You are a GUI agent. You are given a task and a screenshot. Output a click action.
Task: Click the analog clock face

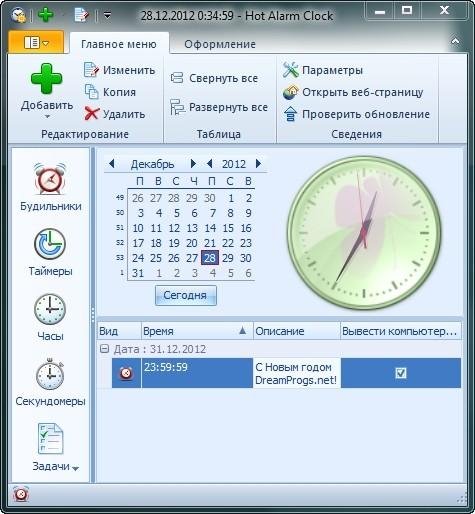point(364,233)
